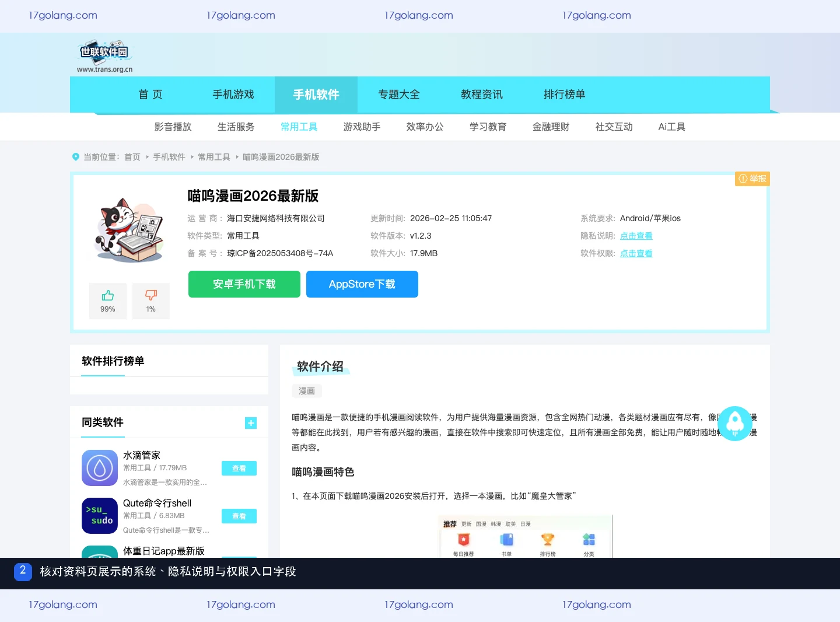The height and width of the screenshot is (622, 840).
Task: Go to 常用工具 in breadcrumb
Action: tap(214, 157)
